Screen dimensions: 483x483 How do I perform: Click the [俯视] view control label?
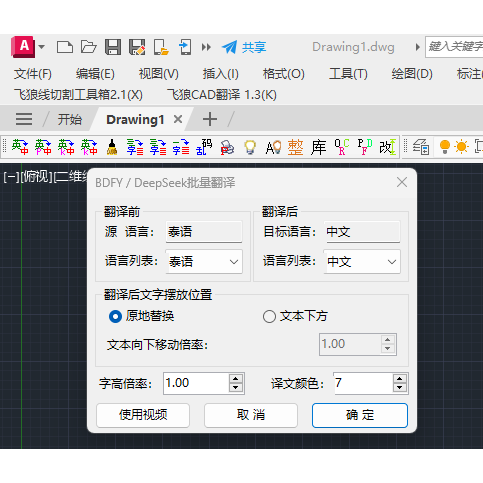coord(36,177)
